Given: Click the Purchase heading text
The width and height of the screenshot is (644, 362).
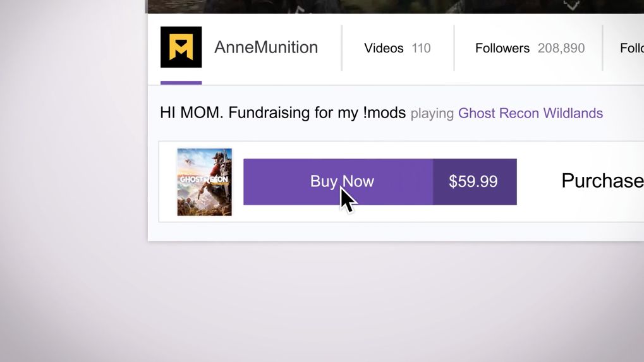Looking at the screenshot, I should 602,181.
